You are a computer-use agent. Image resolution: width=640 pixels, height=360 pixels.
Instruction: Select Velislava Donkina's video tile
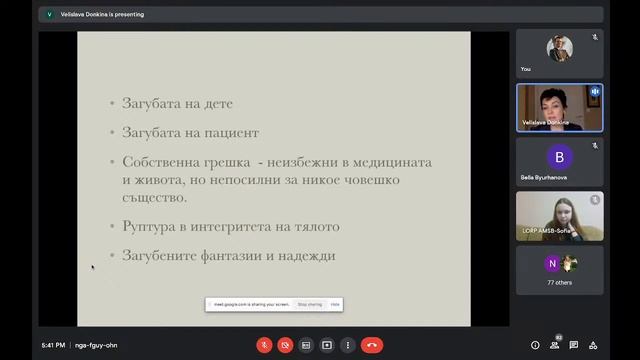560,108
